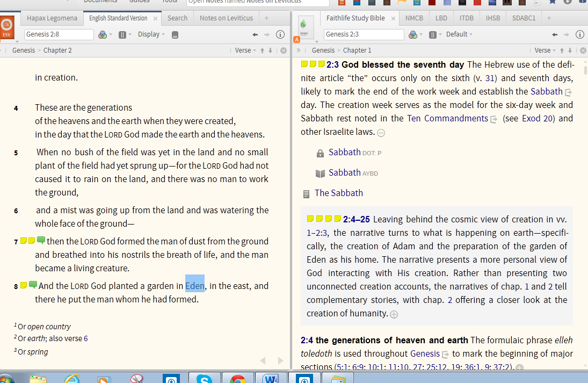
Task: Close the Faithlife Study Bible locator bar
Action: (583, 50)
